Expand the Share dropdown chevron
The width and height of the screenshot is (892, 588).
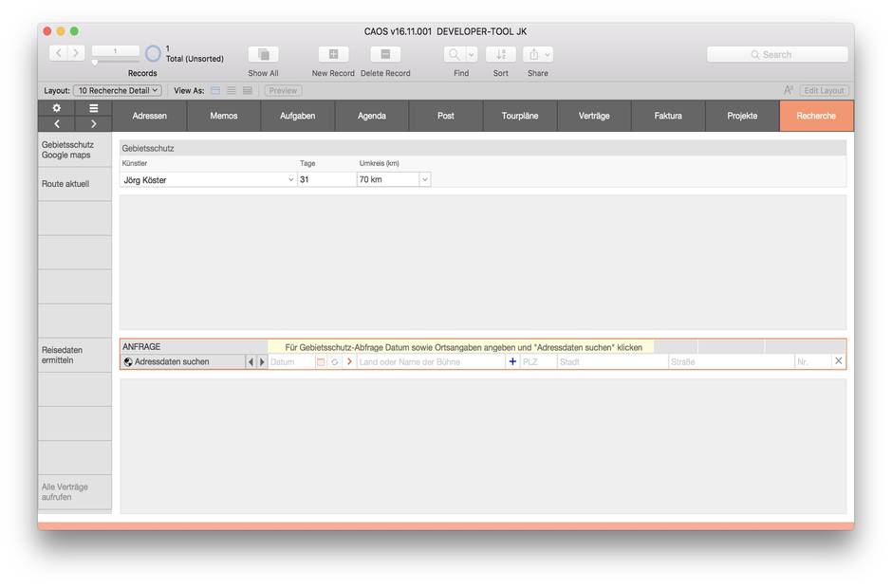[548, 54]
